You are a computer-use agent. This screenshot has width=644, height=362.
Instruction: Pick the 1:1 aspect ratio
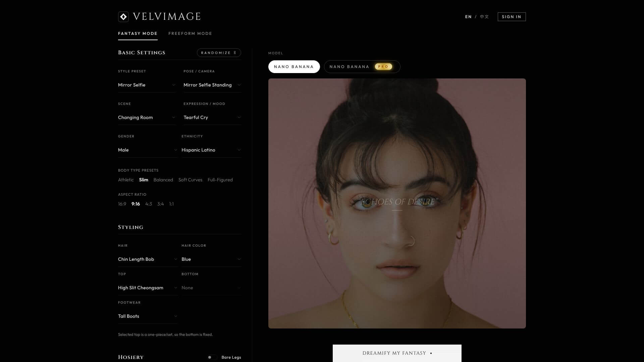point(171,204)
